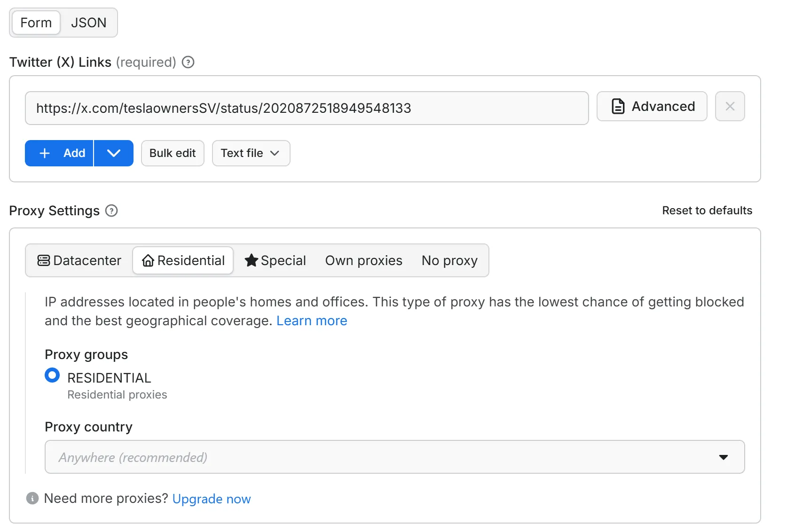The image size is (787, 532).
Task: Click the info icon beside Need more proxies
Action: tap(31, 499)
